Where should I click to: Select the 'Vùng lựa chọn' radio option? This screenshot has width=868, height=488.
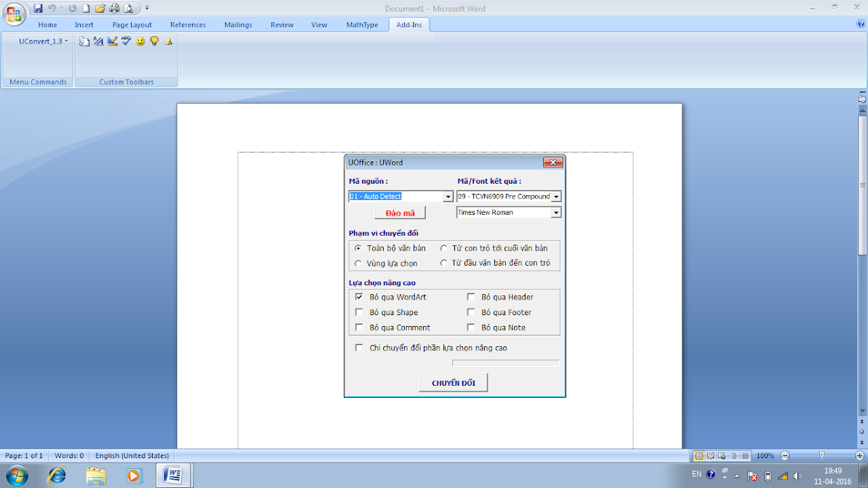click(x=358, y=263)
